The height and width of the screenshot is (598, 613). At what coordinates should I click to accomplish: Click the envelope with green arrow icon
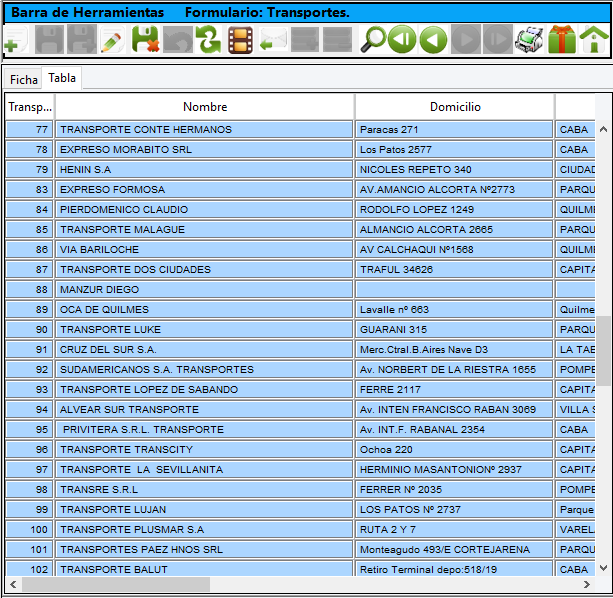[273, 39]
